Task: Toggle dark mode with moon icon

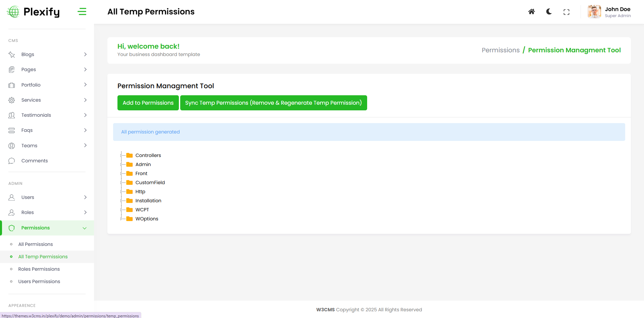Action: point(549,12)
